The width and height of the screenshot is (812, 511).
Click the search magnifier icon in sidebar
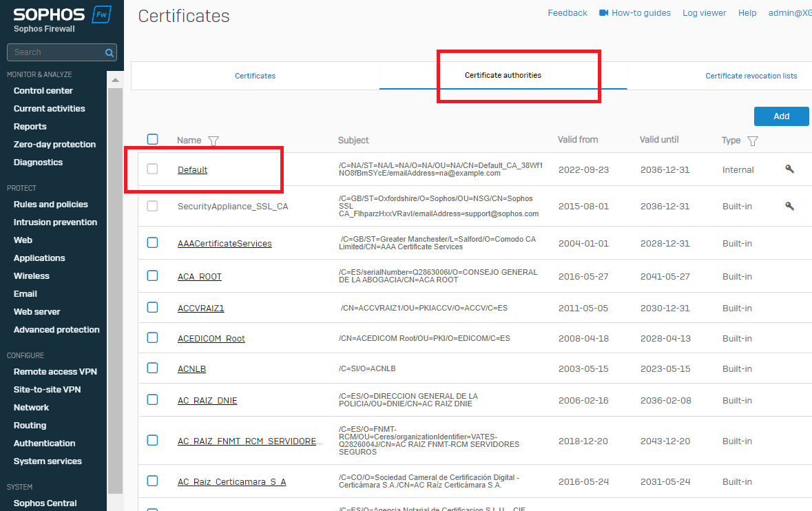tap(110, 53)
